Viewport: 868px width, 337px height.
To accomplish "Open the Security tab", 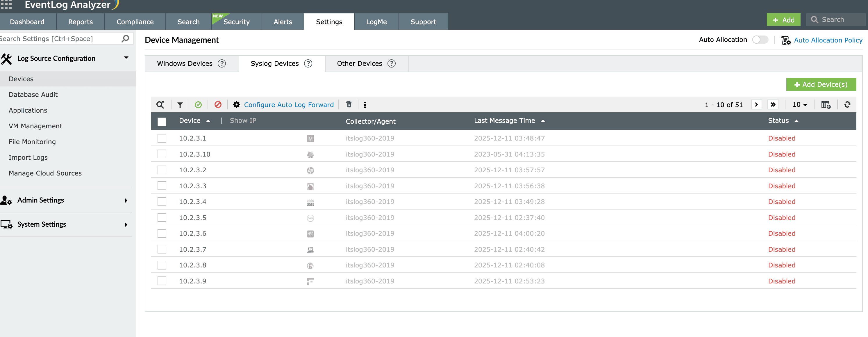I will coord(237,22).
